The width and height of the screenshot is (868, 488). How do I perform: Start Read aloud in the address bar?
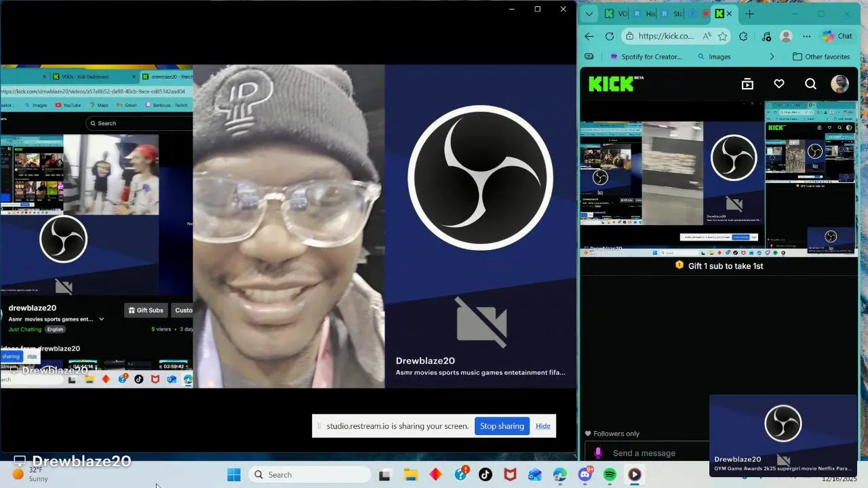707,37
